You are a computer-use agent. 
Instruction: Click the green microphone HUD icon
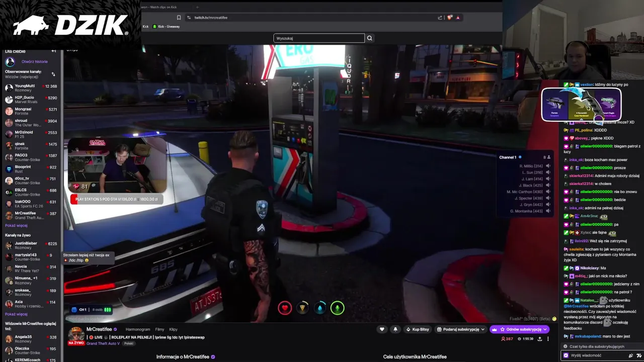[338, 308]
